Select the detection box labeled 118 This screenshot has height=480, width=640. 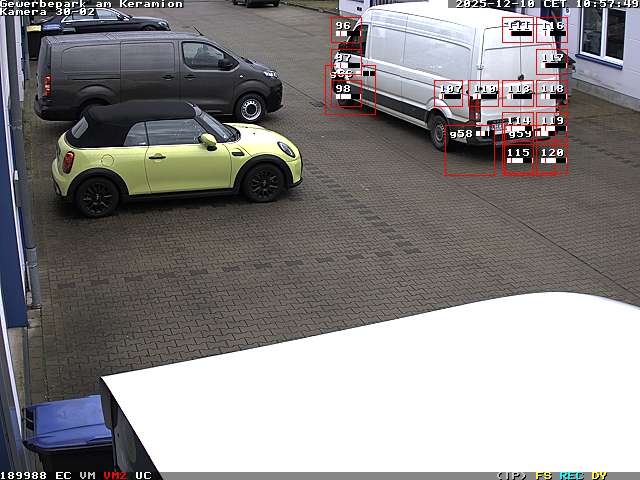pos(551,93)
